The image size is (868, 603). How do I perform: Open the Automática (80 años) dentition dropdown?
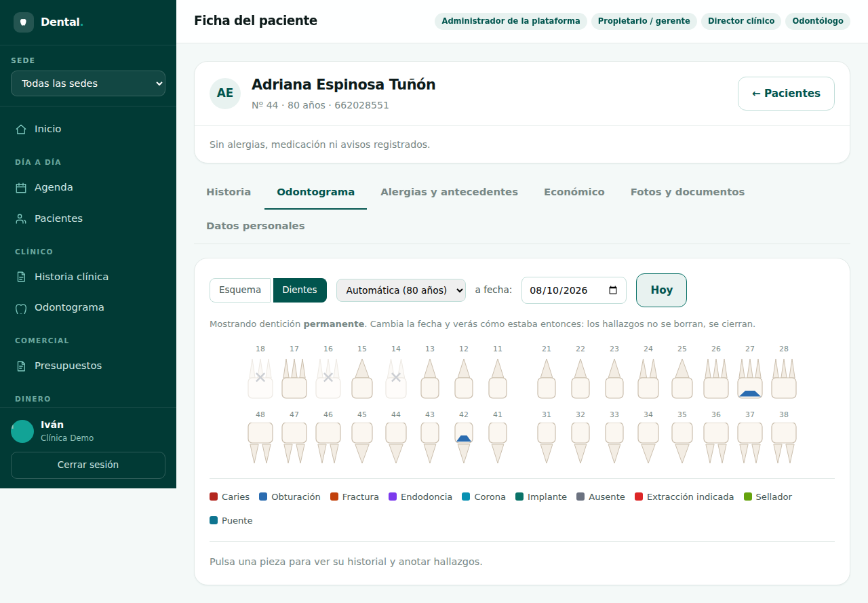401,290
